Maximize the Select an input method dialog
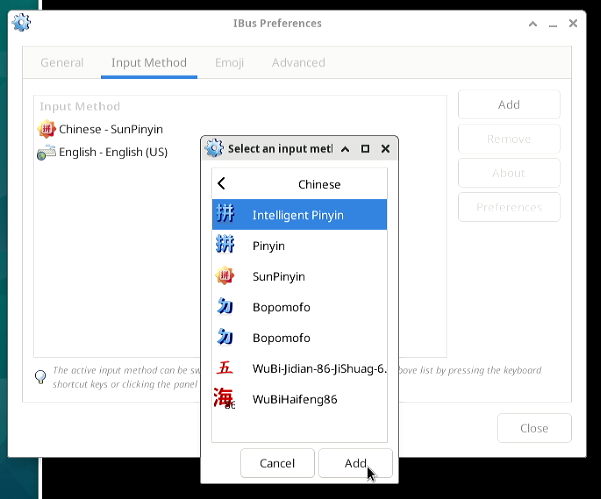 [365, 149]
